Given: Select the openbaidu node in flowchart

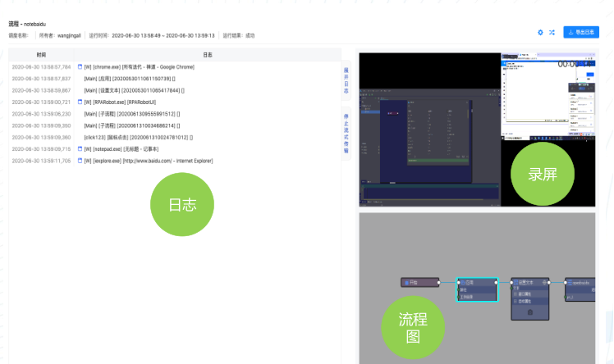Looking at the screenshot, I should tap(580, 282).
